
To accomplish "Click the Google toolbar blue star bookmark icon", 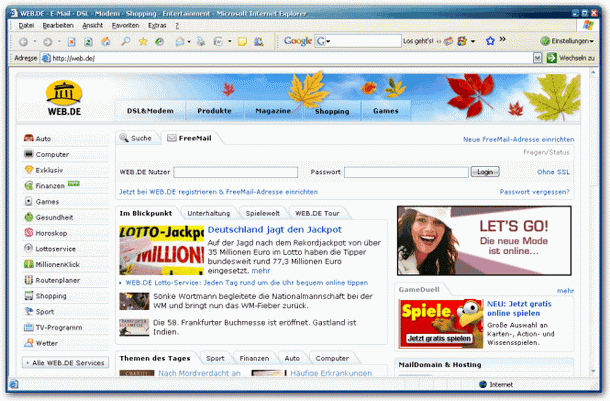I will point(490,40).
